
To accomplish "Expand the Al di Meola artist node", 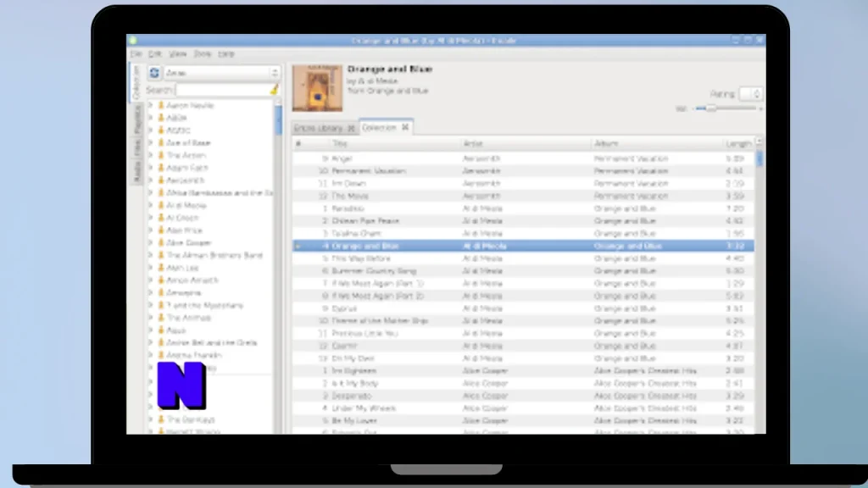I will pos(150,205).
